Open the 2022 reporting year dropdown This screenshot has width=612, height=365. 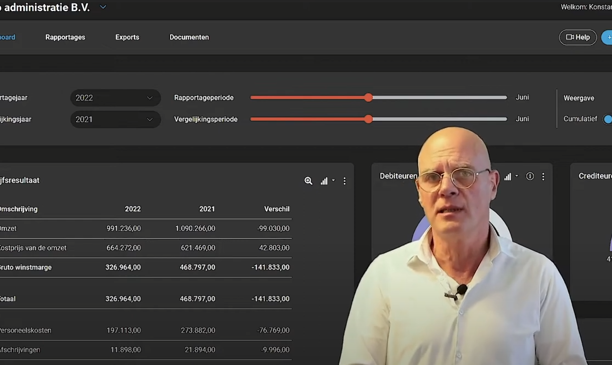[115, 98]
